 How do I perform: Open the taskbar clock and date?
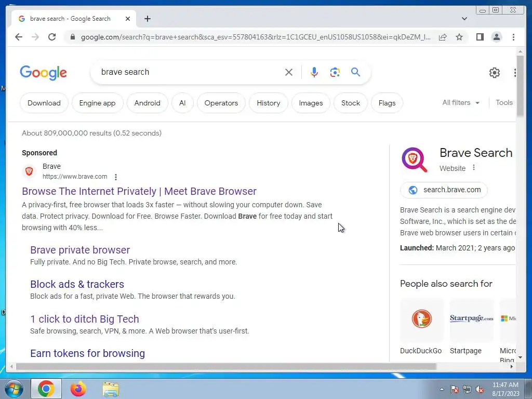[506, 389]
